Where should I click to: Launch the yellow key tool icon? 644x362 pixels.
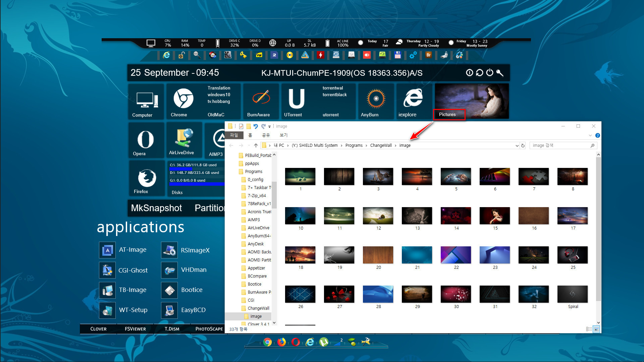point(243,55)
